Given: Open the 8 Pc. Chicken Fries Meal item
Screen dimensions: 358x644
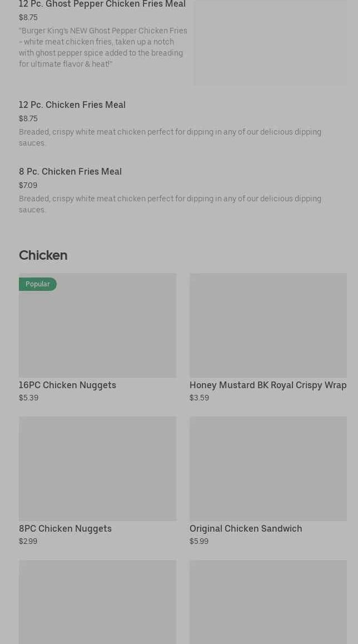Looking at the screenshot, I should [70, 171].
